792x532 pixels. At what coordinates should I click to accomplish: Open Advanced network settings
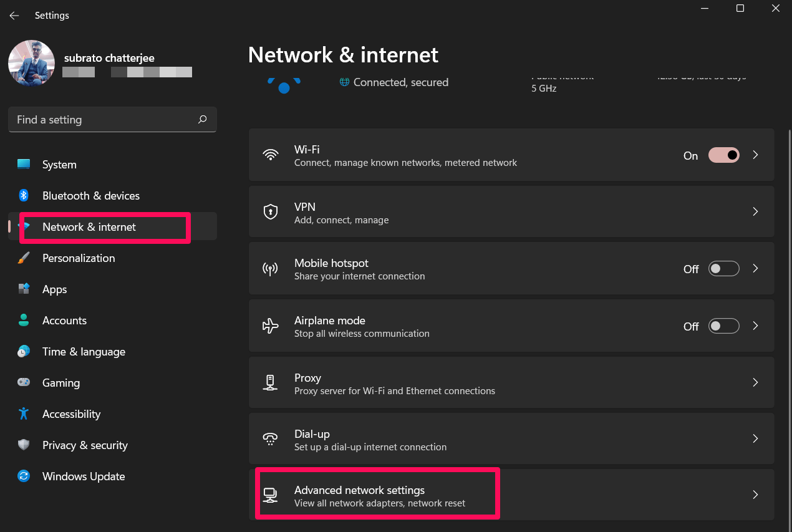pos(511,495)
